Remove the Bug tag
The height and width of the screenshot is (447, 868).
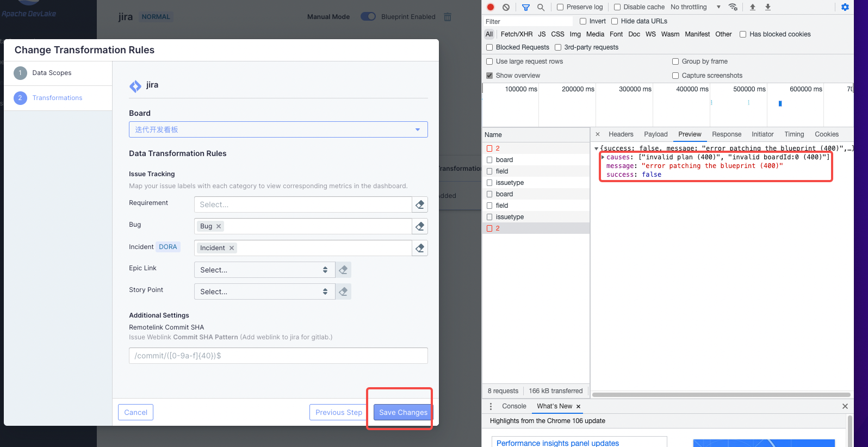coord(219,226)
